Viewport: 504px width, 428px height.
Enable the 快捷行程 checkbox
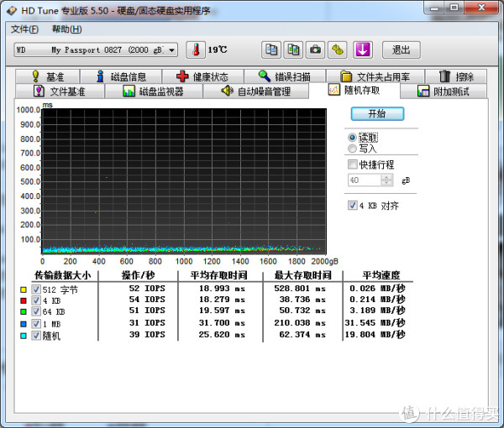click(352, 164)
